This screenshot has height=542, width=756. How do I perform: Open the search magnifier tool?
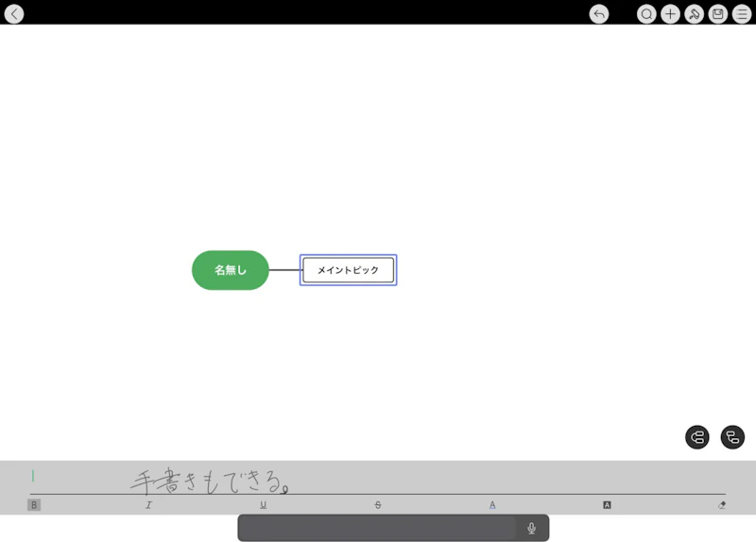[646, 14]
